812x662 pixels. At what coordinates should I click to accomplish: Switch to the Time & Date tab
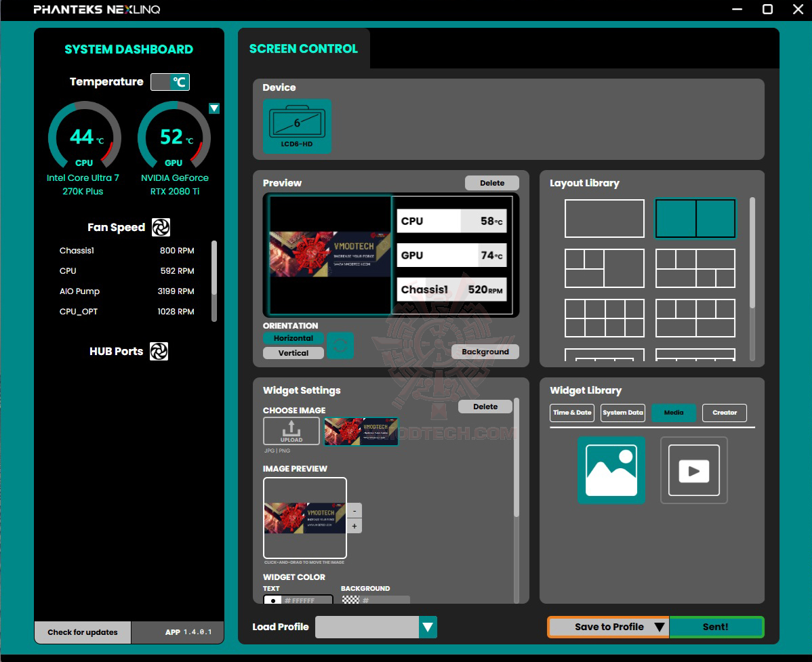click(x=571, y=413)
